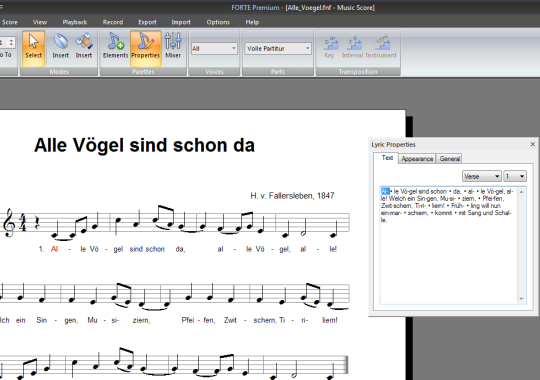Click the Key transposition icon
The height and width of the screenshot is (380, 540).
point(330,47)
